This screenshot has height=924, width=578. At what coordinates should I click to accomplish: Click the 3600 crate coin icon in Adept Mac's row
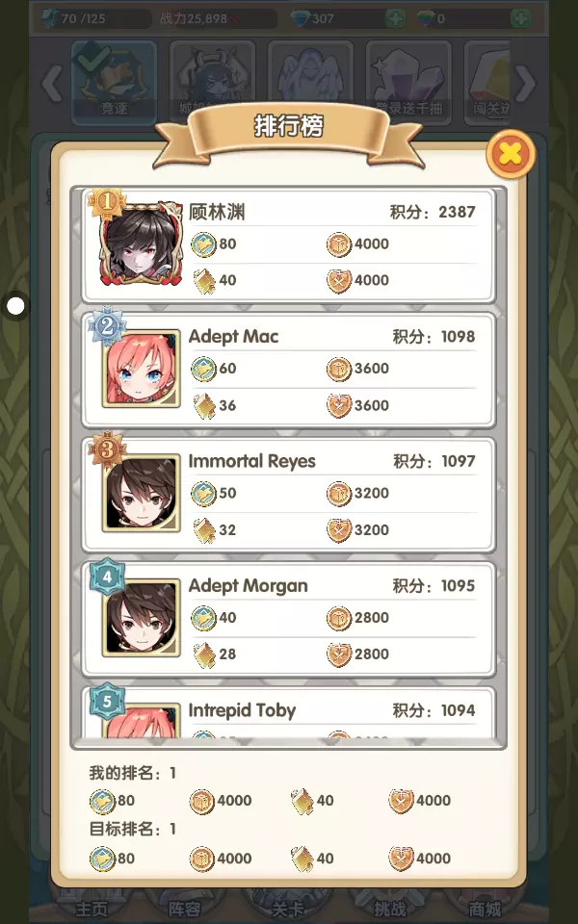tap(339, 369)
